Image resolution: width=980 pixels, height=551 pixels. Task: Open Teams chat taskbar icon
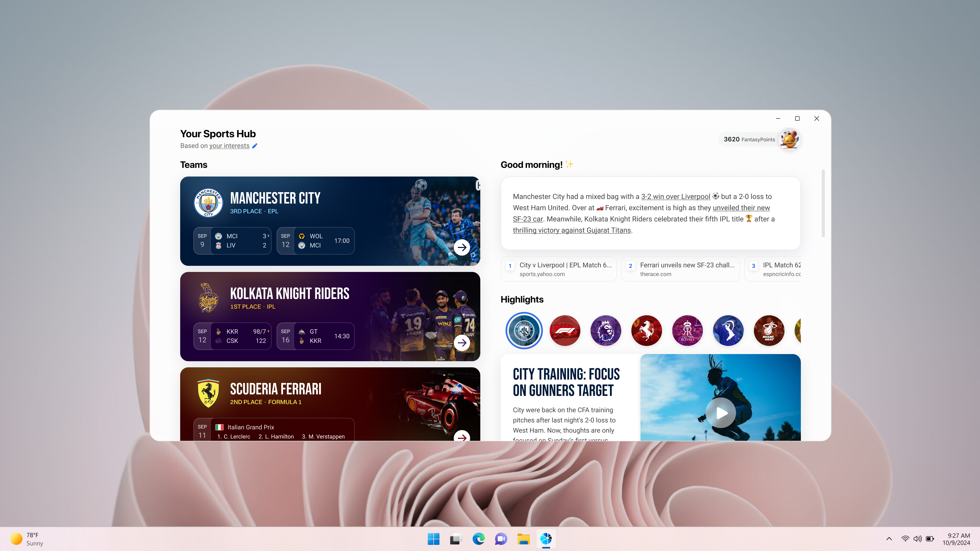tap(501, 539)
